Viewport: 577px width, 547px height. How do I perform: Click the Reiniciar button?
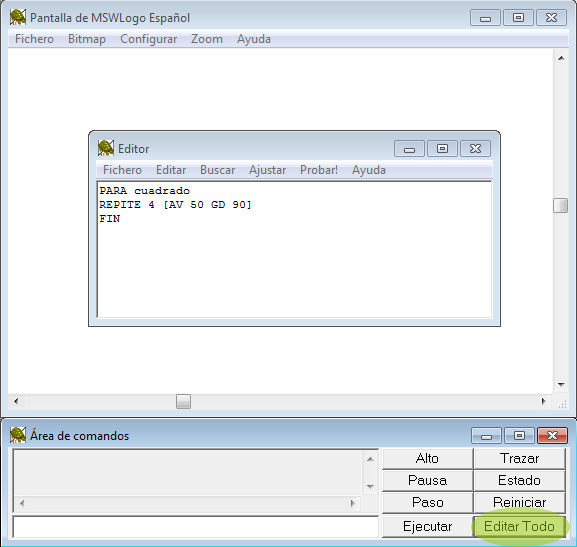pyautogui.click(x=519, y=502)
